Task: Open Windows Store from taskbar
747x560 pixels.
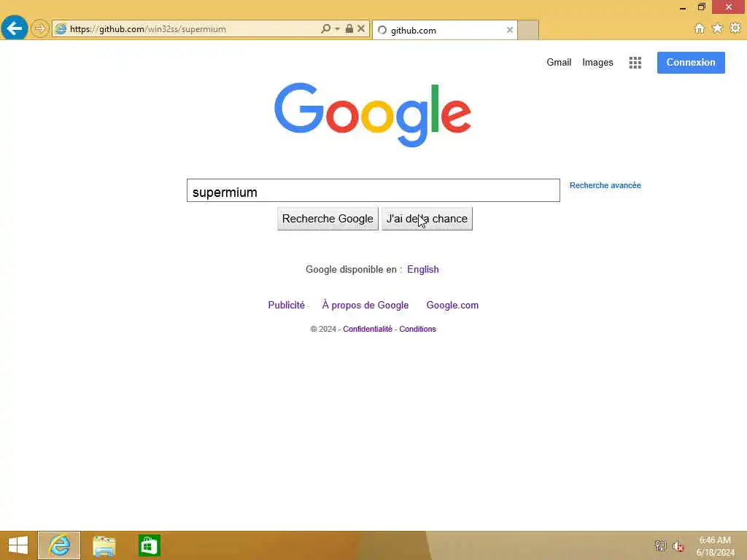Action: [x=149, y=545]
